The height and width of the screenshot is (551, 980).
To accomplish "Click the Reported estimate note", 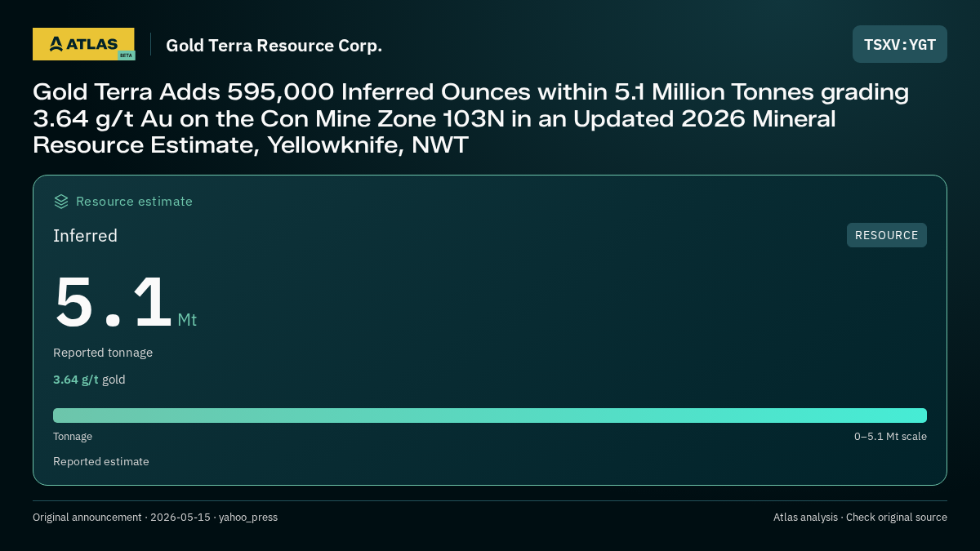I will pos(101,461).
